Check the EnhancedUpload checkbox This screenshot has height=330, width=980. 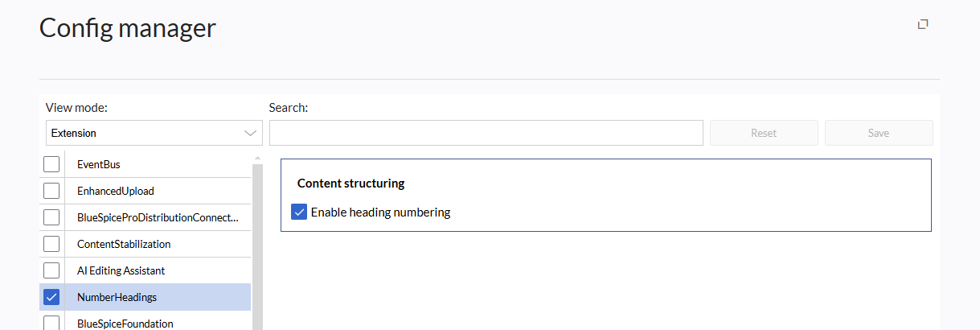coord(51,191)
